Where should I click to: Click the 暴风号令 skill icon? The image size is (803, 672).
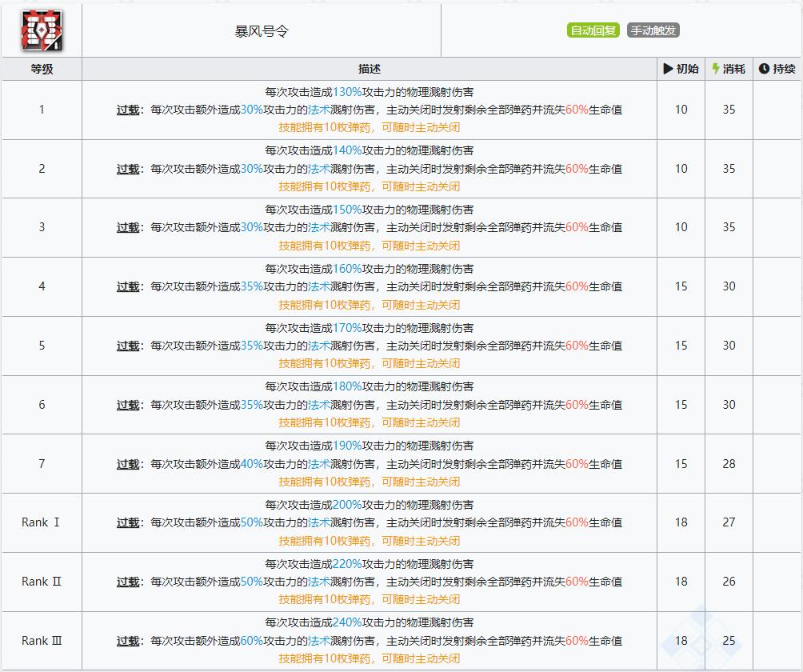tap(42, 30)
